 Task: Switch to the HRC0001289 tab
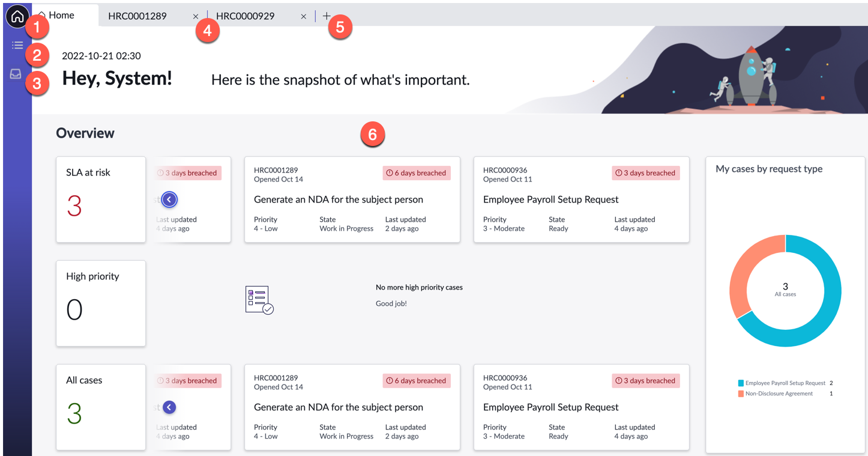click(x=137, y=16)
